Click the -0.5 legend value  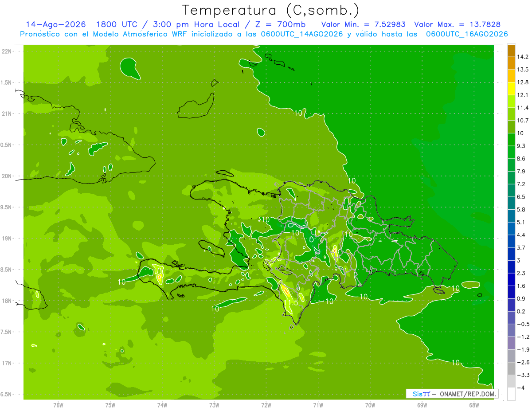click(523, 324)
